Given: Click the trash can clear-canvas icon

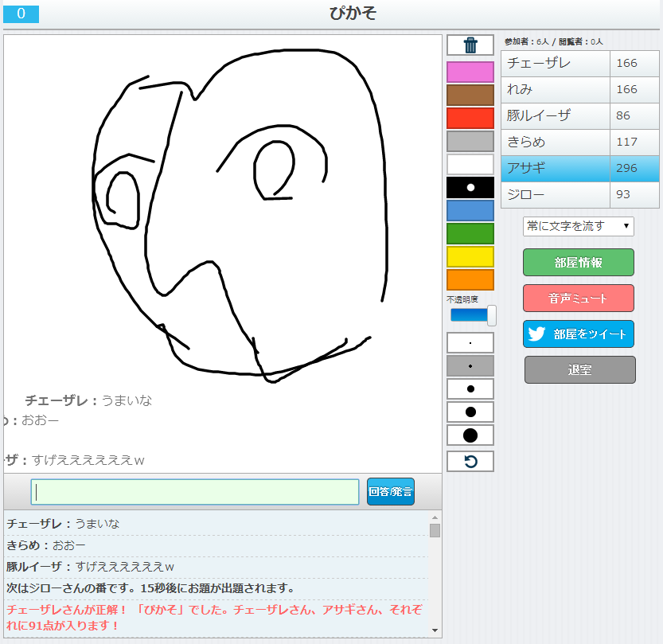Looking at the screenshot, I should click(470, 45).
